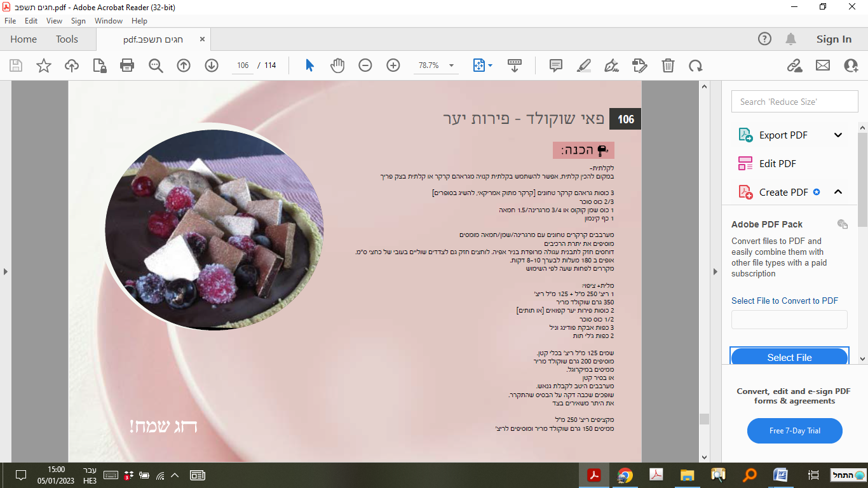Go to previous page with up arrow
This screenshot has height=488, width=868.
[184, 65]
